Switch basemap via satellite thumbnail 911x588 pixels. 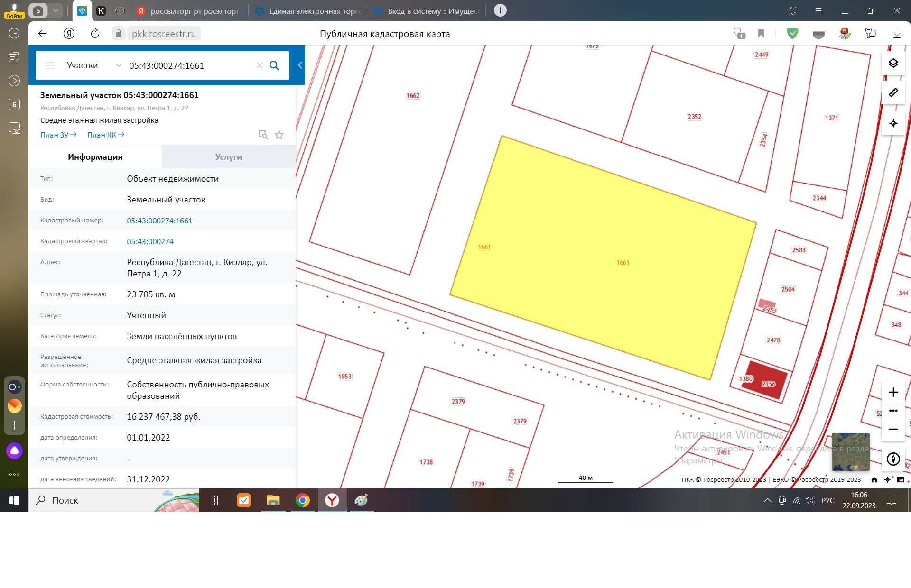[x=850, y=452]
